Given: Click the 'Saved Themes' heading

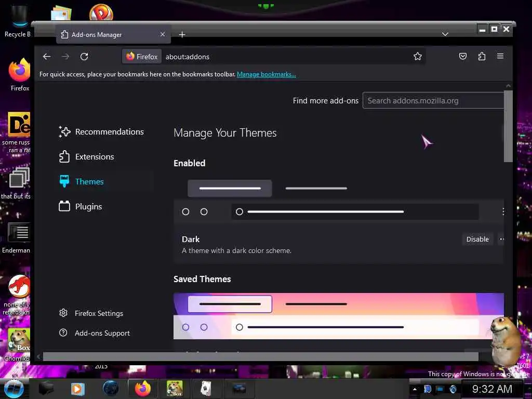Looking at the screenshot, I should [x=202, y=279].
